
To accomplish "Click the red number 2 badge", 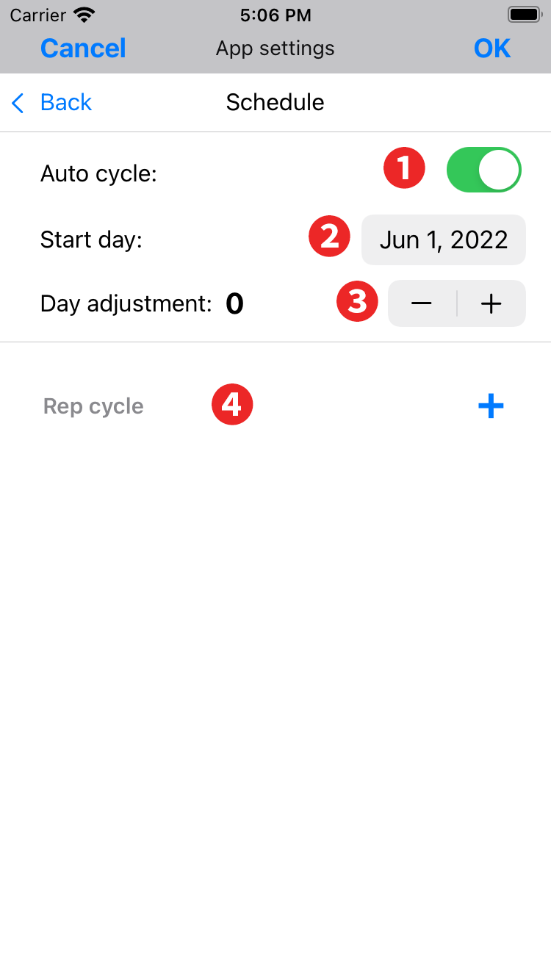I will click(x=329, y=237).
